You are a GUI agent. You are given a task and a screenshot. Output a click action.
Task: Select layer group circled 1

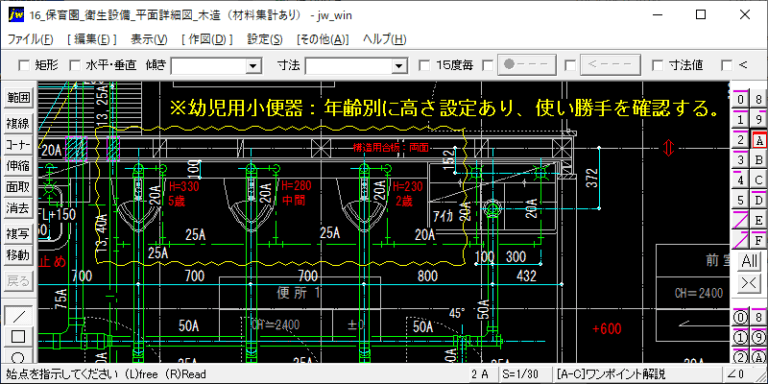741,337
